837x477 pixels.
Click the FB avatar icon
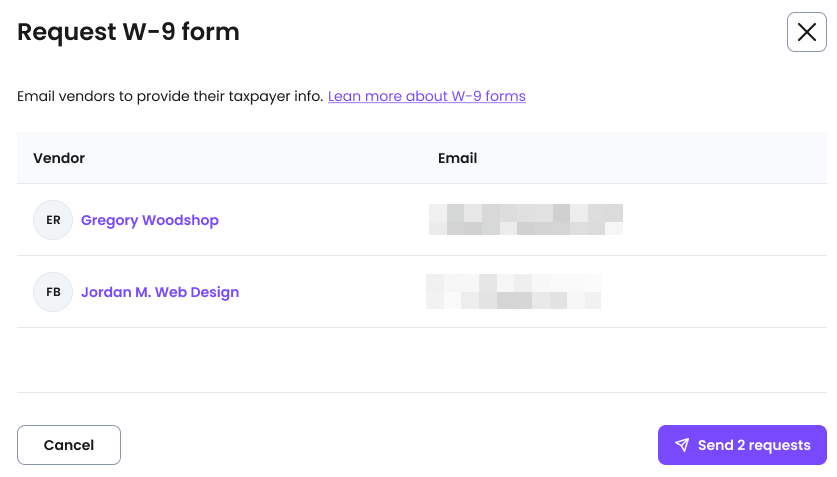[x=53, y=292]
